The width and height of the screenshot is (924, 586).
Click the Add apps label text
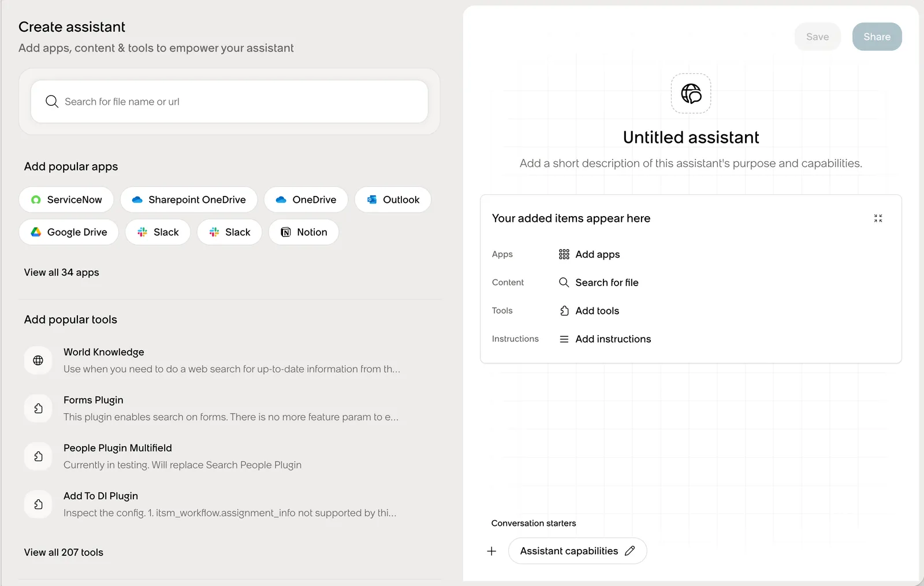pyautogui.click(x=598, y=254)
